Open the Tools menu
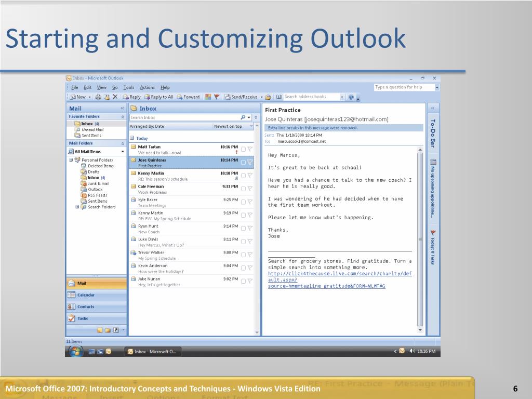The width and height of the screenshot is (532, 399). tap(129, 87)
